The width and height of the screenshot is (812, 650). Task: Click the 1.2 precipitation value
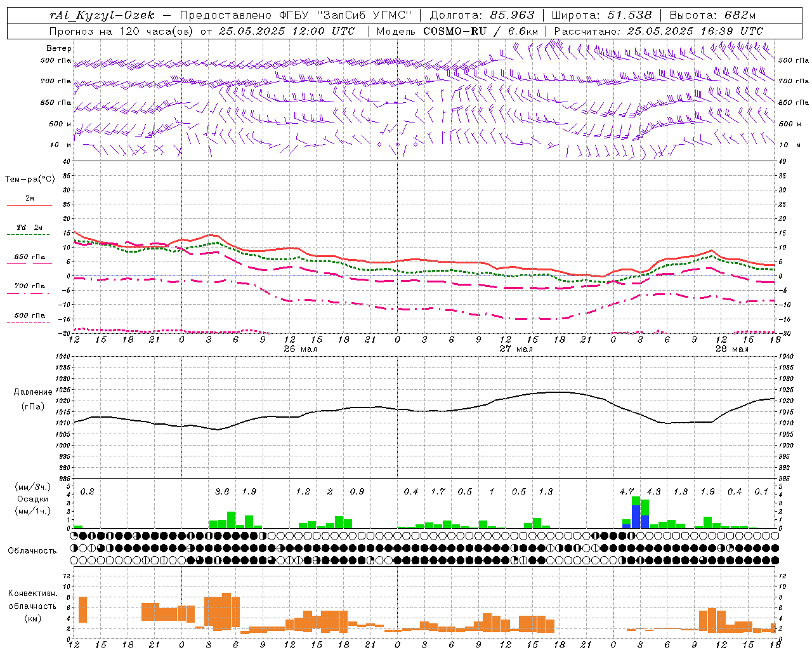[x=303, y=492]
